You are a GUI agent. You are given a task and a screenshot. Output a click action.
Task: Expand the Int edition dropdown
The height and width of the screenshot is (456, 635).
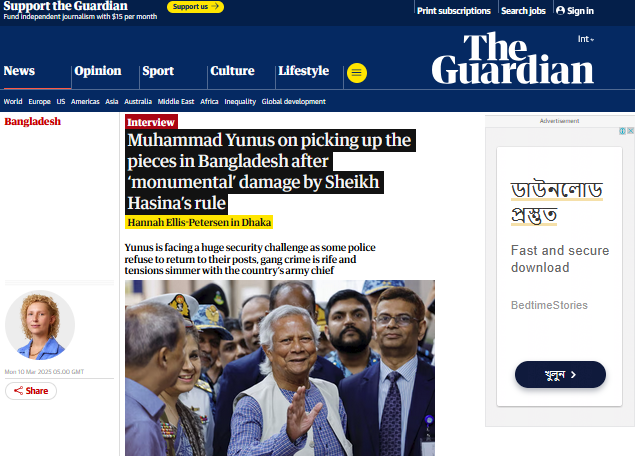coord(586,39)
